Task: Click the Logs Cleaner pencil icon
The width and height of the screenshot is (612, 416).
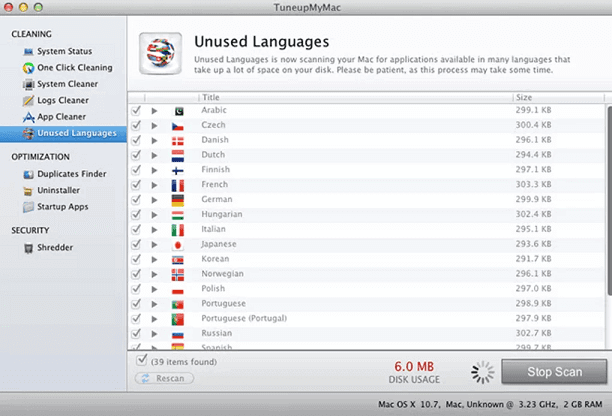Action: tap(28, 101)
